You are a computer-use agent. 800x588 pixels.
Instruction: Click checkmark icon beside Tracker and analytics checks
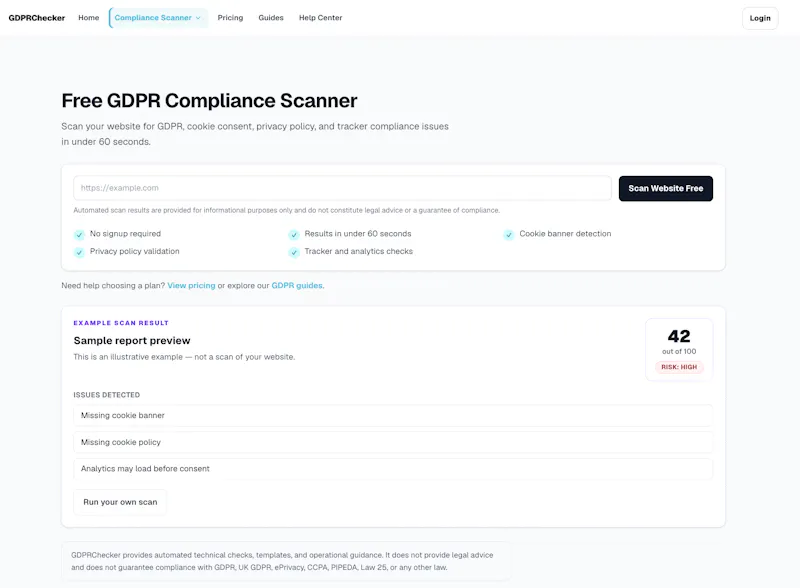pyautogui.click(x=294, y=252)
